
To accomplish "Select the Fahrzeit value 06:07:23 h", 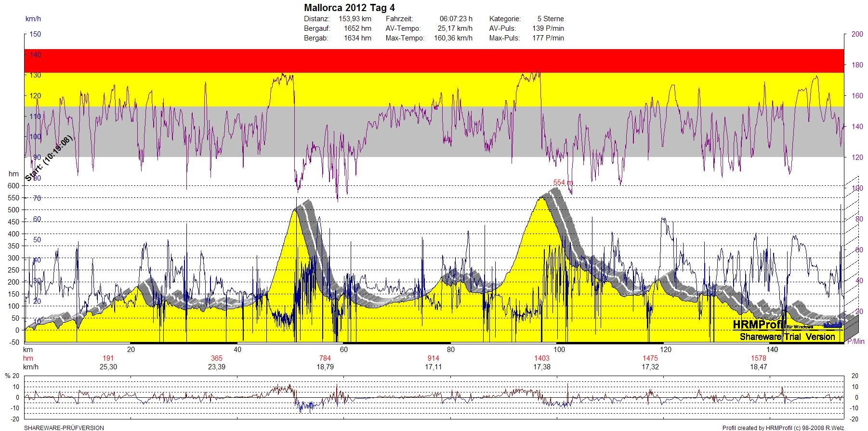I will pyautogui.click(x=456, y=19).
